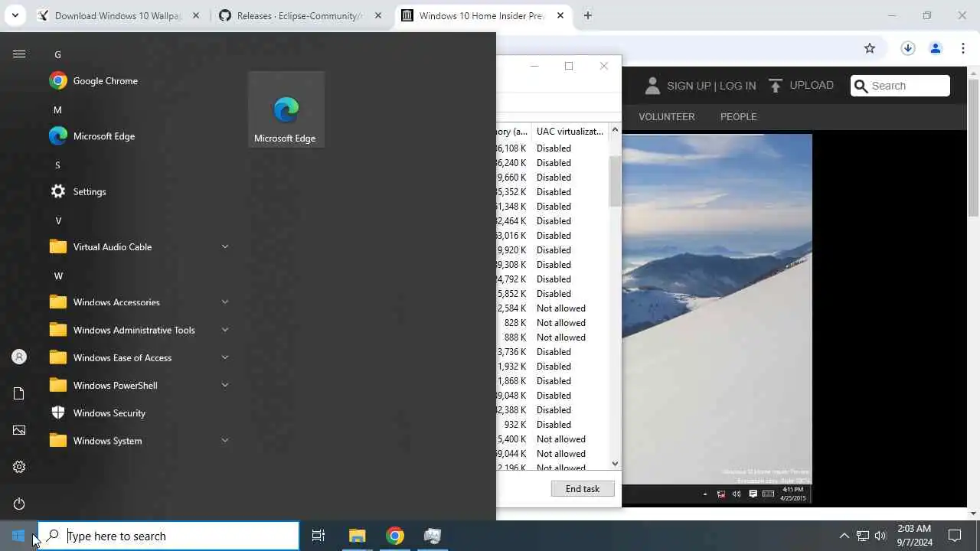Switch to Chrome on the taskbar
The width and height of the screenshot is (980, 551).
click(x=395, y=536)
